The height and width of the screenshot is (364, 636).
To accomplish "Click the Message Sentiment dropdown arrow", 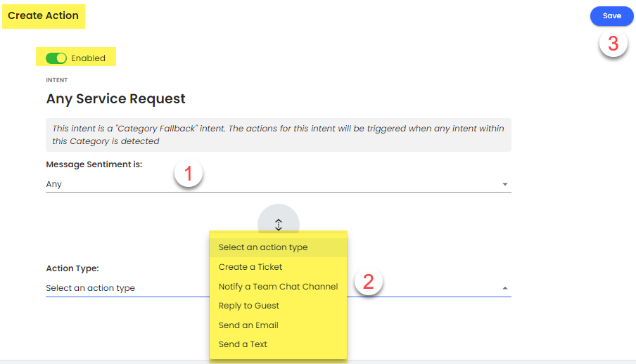I will 504,184.
